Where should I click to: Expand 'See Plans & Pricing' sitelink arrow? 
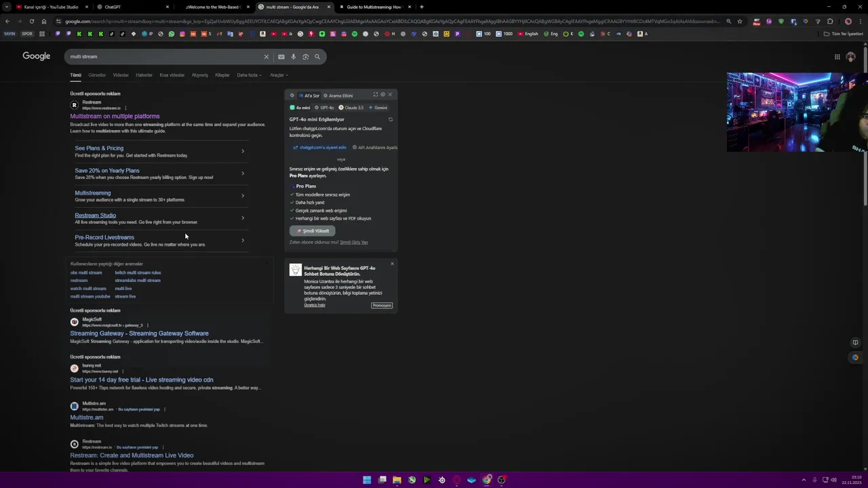click(243, 151)
